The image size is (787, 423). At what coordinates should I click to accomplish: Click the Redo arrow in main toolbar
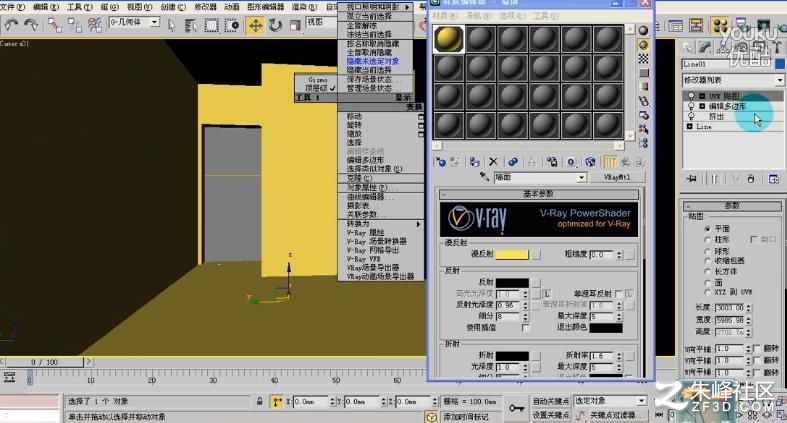click(31, 25)
